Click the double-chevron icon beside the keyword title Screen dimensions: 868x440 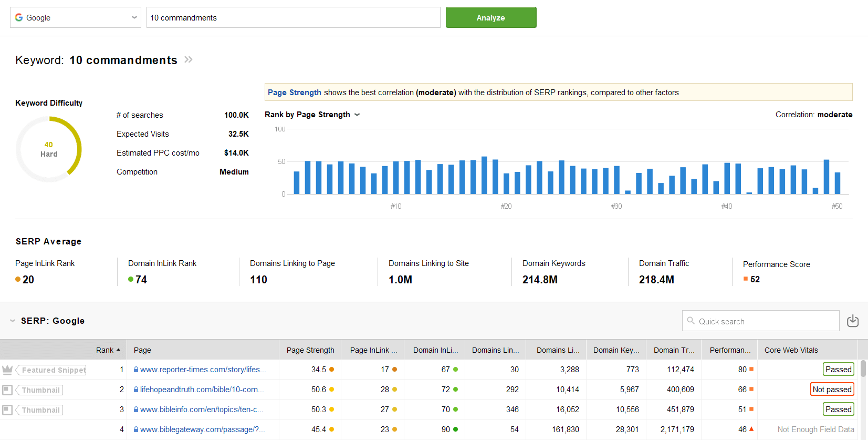pos(189,60)
